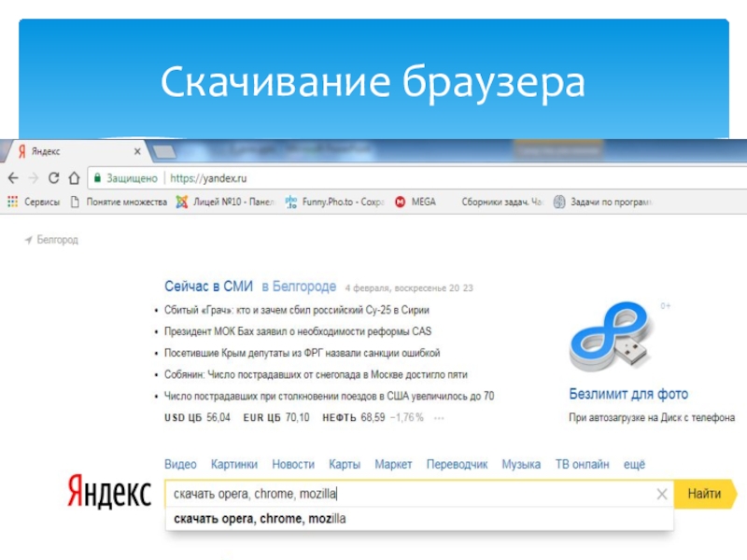Click the Яндекс logo
The height and width of the screenshot is (560, 747).
109,492
